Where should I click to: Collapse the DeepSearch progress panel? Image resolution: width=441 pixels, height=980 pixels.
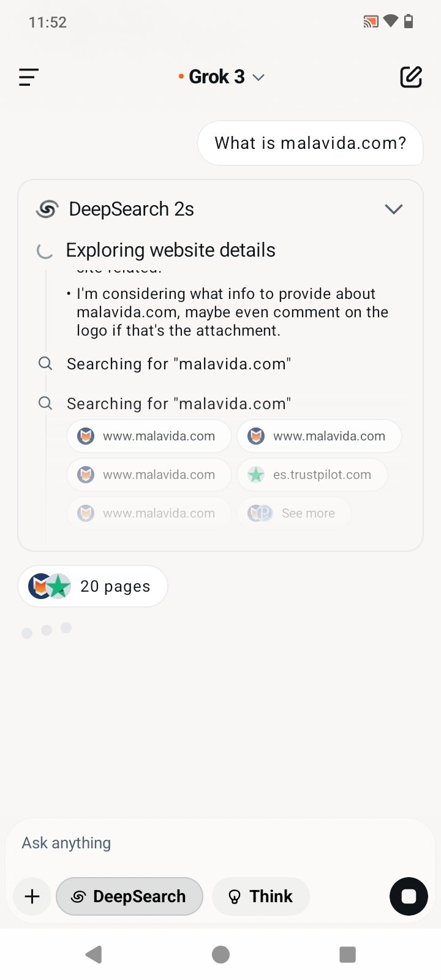tap(393, 209)
